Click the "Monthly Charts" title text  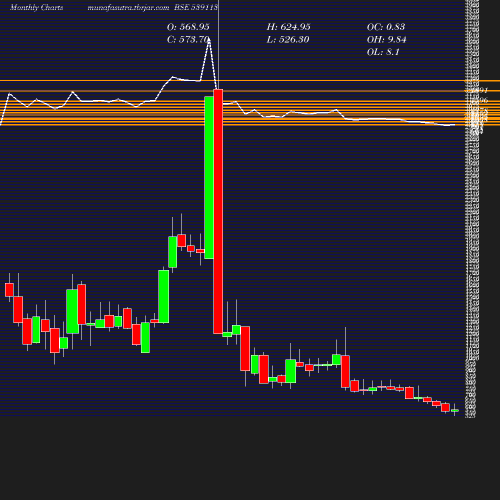37,7
